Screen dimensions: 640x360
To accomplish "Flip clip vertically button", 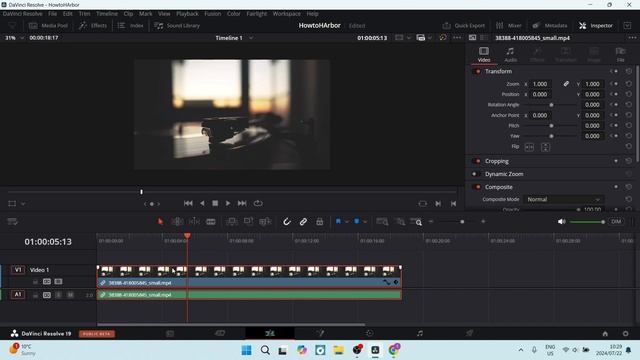I will [x=545, y=147].
